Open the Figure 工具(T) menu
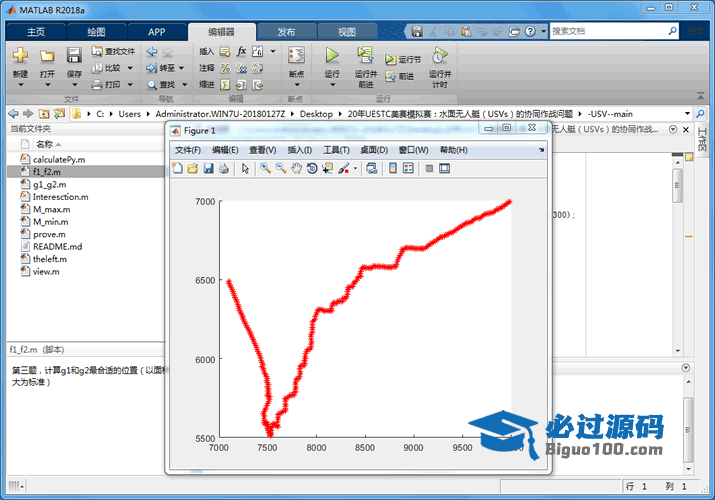This screenshot has width=715, height=500. point(336,150)
